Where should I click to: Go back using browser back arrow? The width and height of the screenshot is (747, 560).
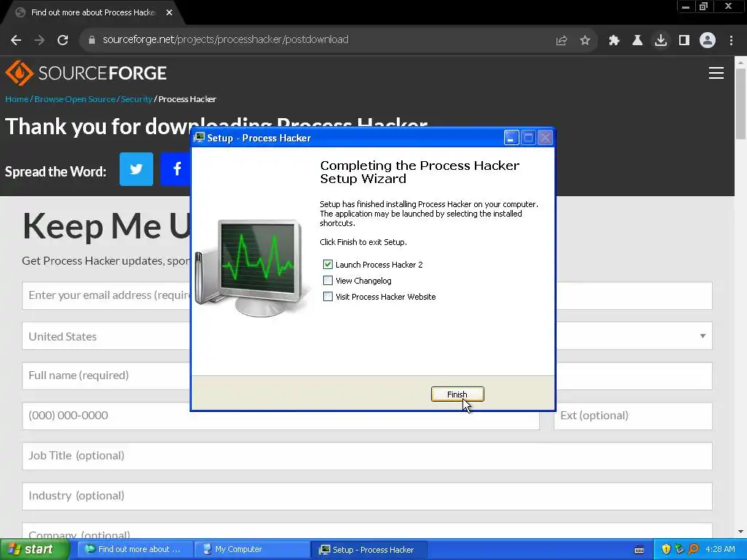(x=16, y=40)
